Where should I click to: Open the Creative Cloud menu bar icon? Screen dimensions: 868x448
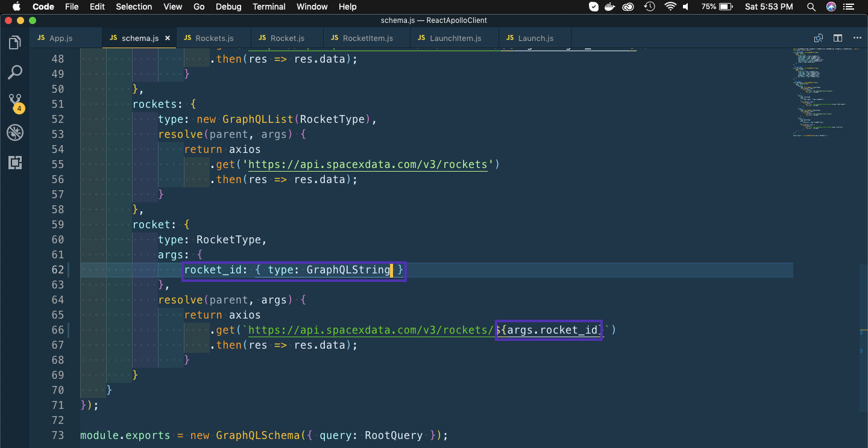click(629, 7)
